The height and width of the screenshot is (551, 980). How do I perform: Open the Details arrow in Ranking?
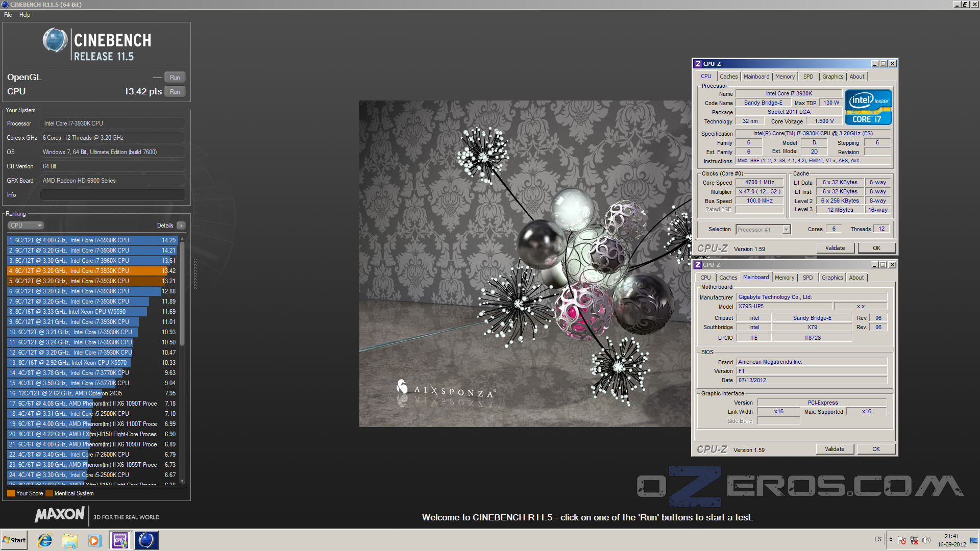pyautogui.click(x=181, y=226)
